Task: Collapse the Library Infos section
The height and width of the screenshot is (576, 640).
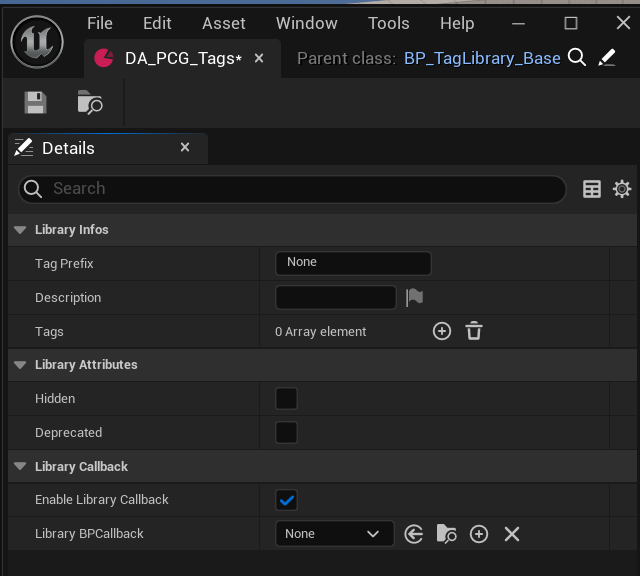Action: click(20, 230)
